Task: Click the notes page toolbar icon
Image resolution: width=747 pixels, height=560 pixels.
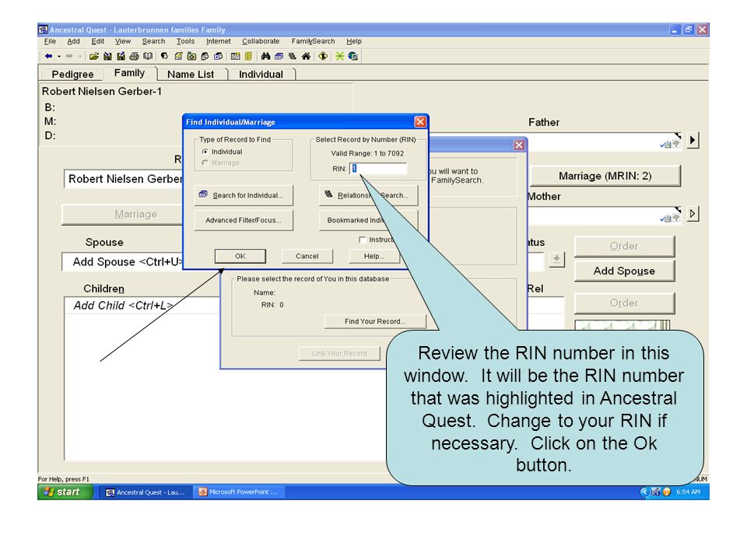Action: (178, 56)
